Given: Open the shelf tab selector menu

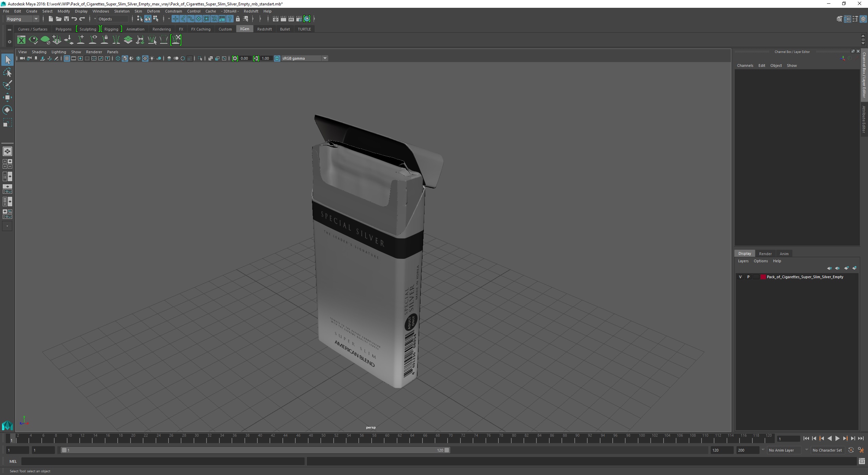Looking at the screenshot, I should pos(9,30).
